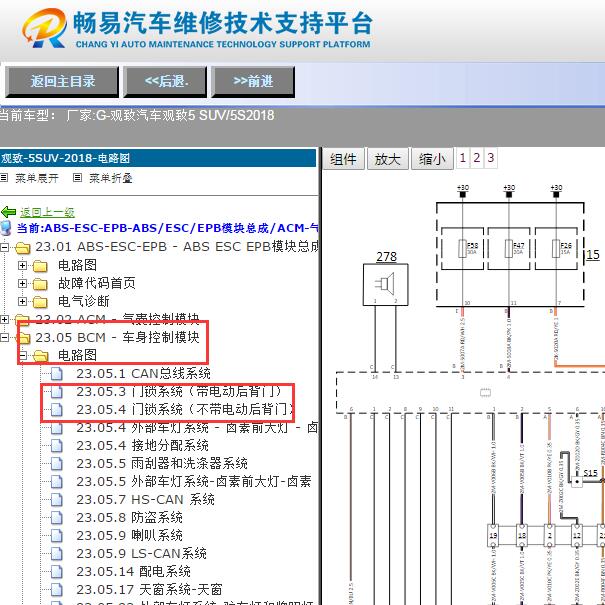Collapse the 电路图 folder under 23.05 BCM

22,355
